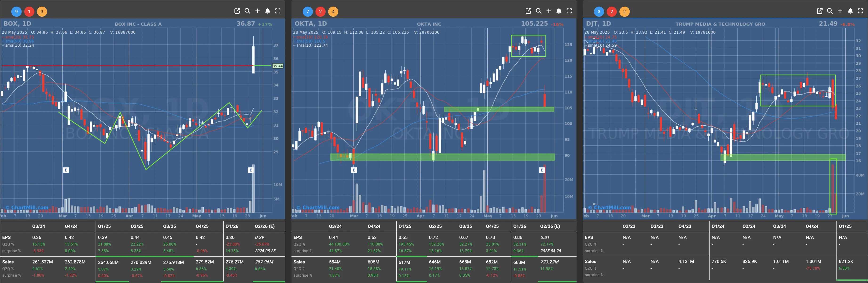868x283 pixels.
Task: Click the red 2 badge on OKTA chart
Action: click(320, 12)
